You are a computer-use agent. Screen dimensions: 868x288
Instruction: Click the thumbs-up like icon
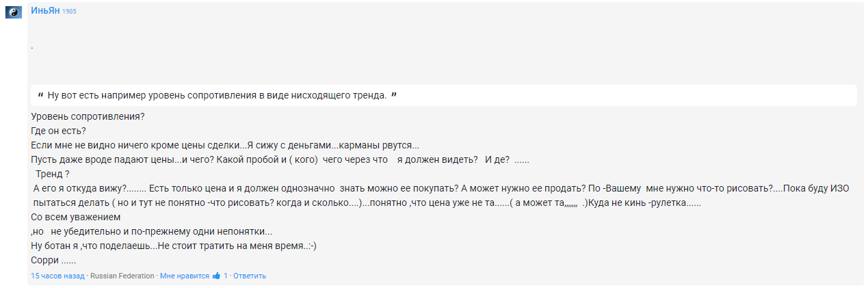click(x=216, y=276)
